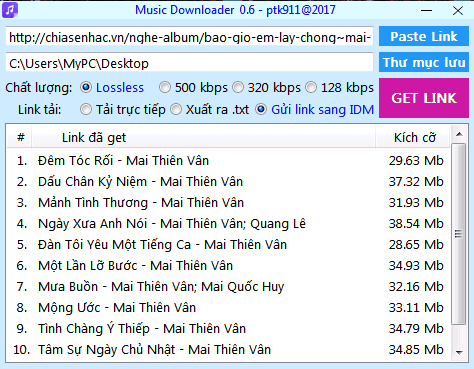This screenshot has width=474, height=369.
Task: Select Tải trực tiếp download mode
Action: point(123,109)
